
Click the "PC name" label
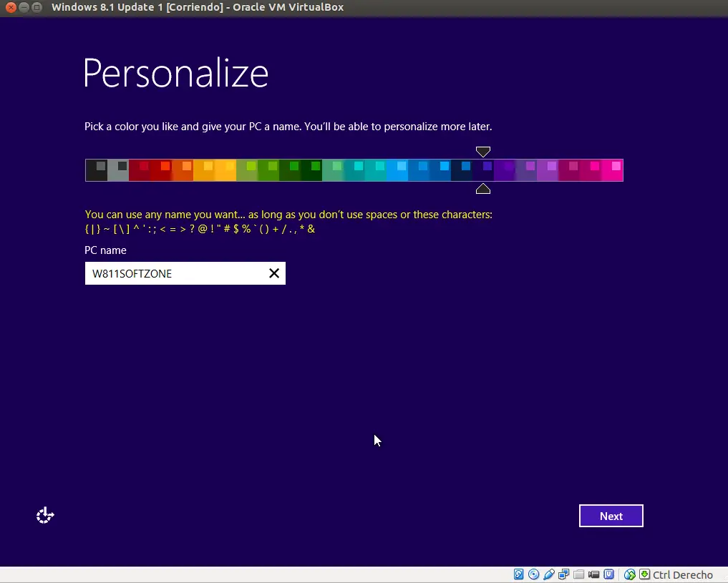(x=105, y=250)
